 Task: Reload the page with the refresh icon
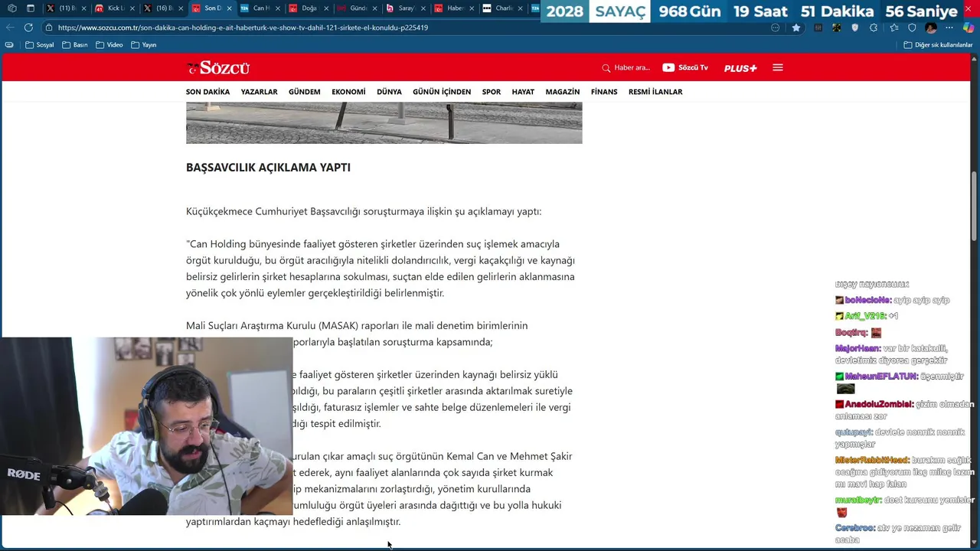pyautogui.click(x=28, y=28)
